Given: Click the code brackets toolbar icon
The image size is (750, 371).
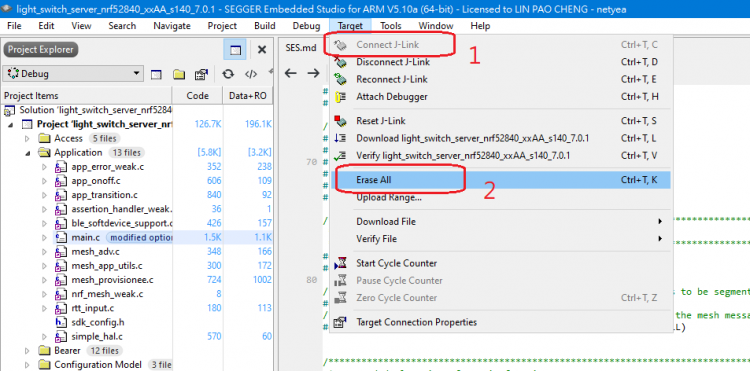Looking at the screenshot, I should pyautogui.click(x=251, y=74).
